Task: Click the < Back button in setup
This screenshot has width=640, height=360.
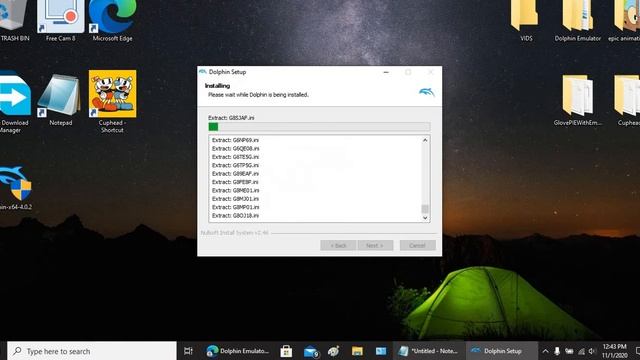Action: pos(338,245)
